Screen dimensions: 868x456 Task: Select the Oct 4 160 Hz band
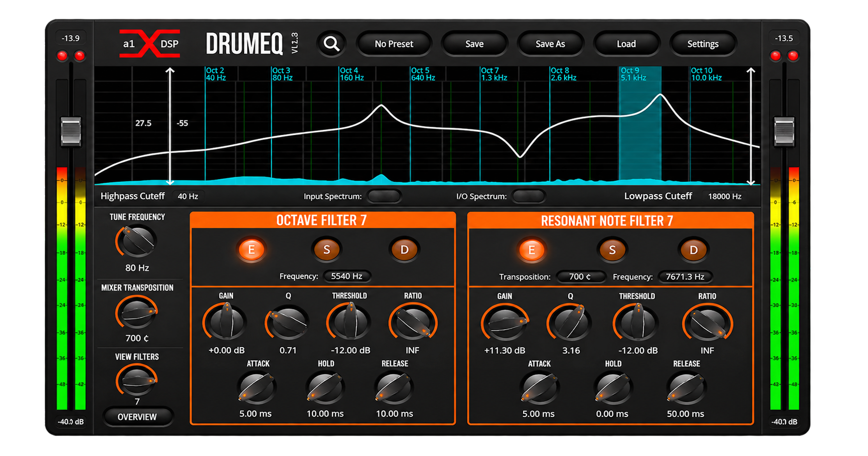click(352, 74)
